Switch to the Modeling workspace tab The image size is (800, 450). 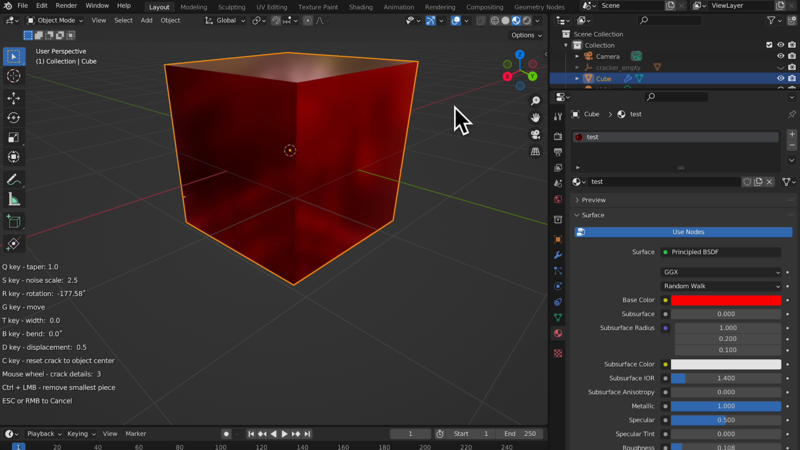193,7
